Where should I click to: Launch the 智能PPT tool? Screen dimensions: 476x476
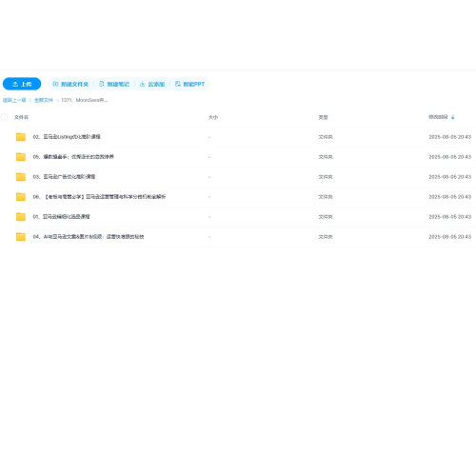tap(189, 84)
